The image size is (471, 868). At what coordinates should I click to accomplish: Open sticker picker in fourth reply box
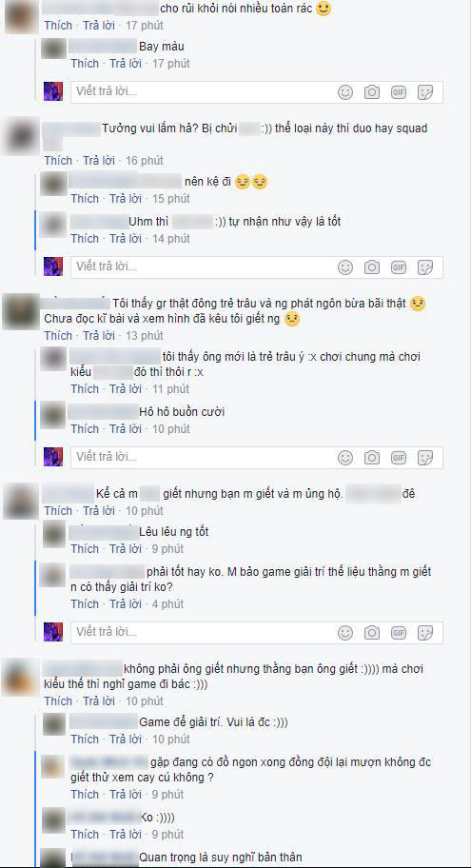[x=425, y=633]
